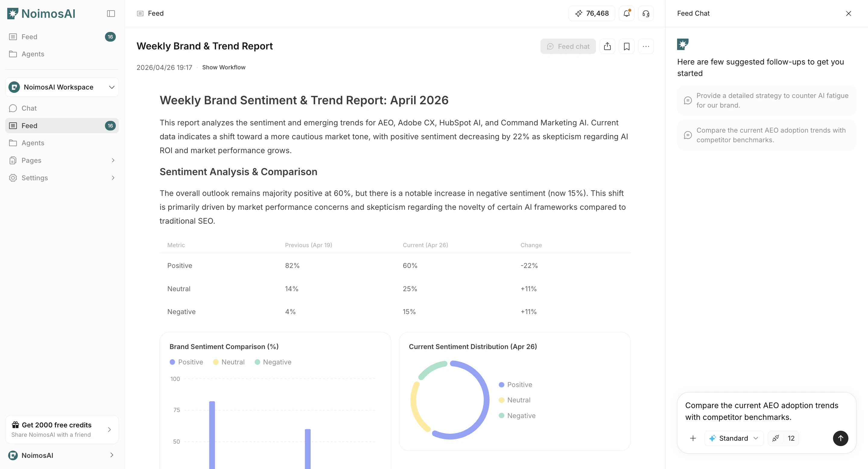Open Feed in the top sidebar section
Image resolution: width=868 pixels, height=469 pixels.
point(62,37)
